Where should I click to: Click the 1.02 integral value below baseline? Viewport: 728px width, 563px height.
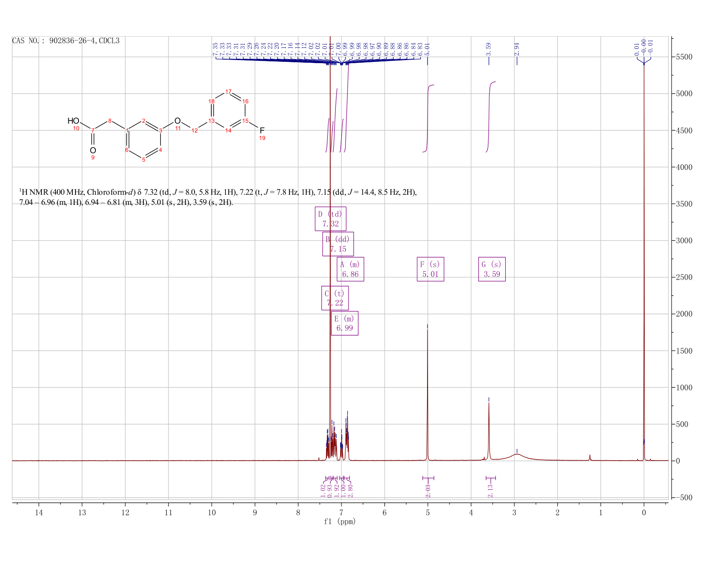(323, 491)
